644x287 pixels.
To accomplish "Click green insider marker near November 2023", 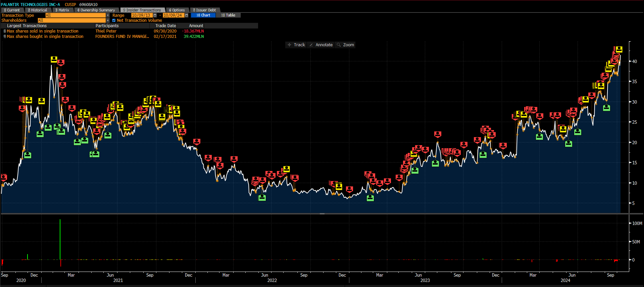I will click(483, 154).
